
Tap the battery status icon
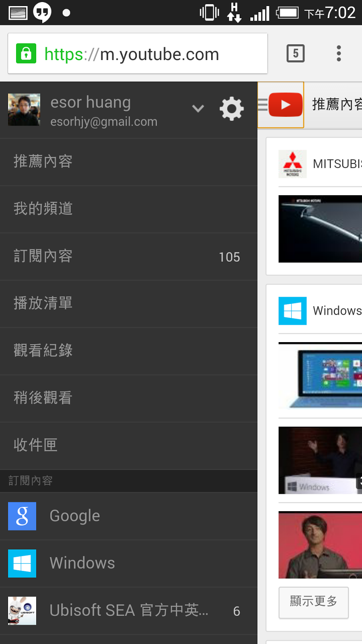[287, 13]
